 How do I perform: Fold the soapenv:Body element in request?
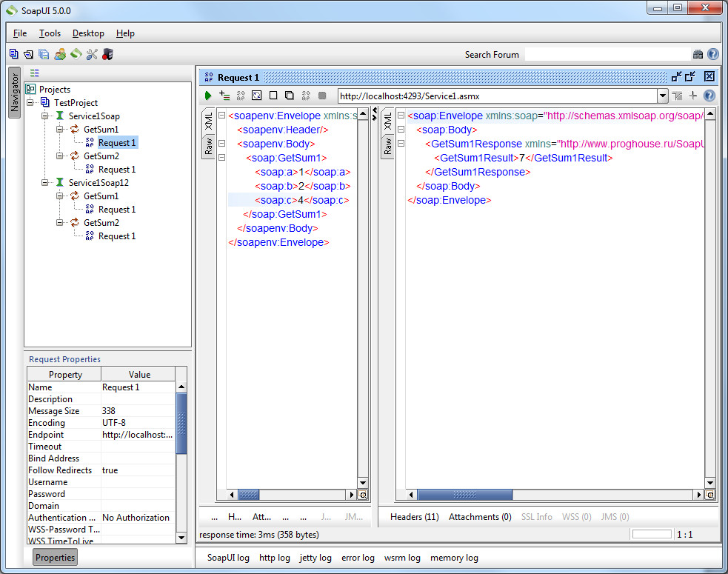coord(222,144)
